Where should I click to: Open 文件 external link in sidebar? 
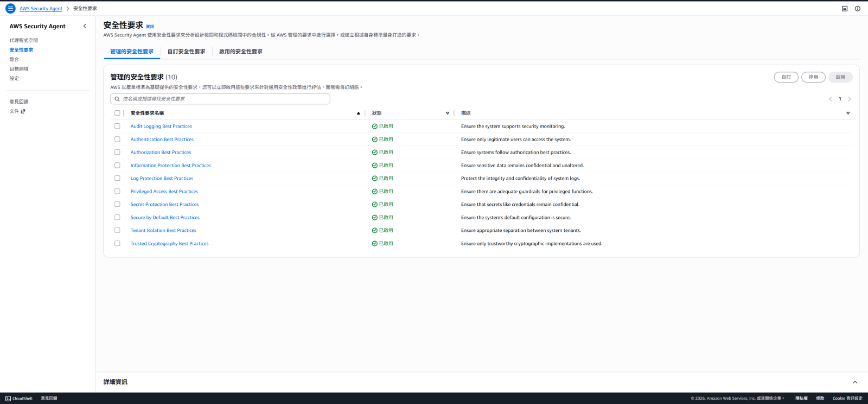pyautogui.click(x=17, y=111)
